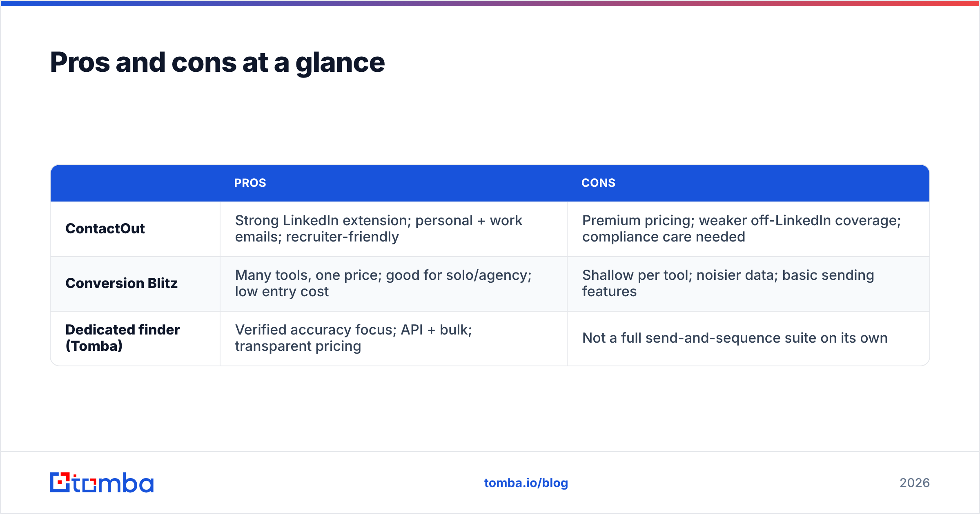The height and width of the screenshot is (514, 980).
Task: Select the PROS column header
Action: [x=250, y=183]
